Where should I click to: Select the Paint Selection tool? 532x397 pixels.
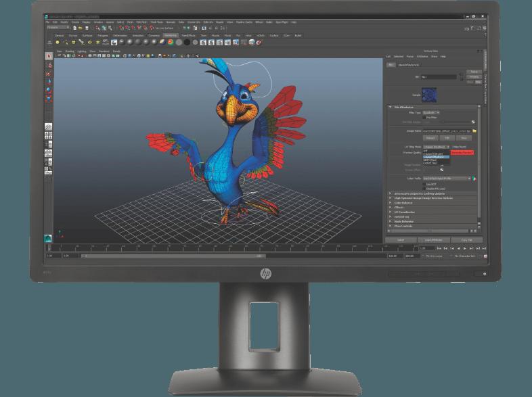pos(49,73)
